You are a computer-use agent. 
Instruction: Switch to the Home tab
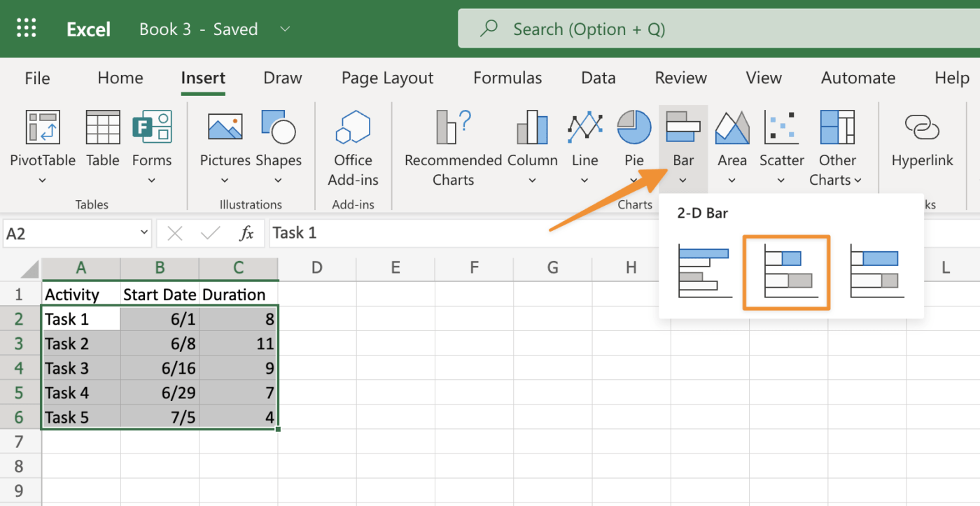click(120, 78)
